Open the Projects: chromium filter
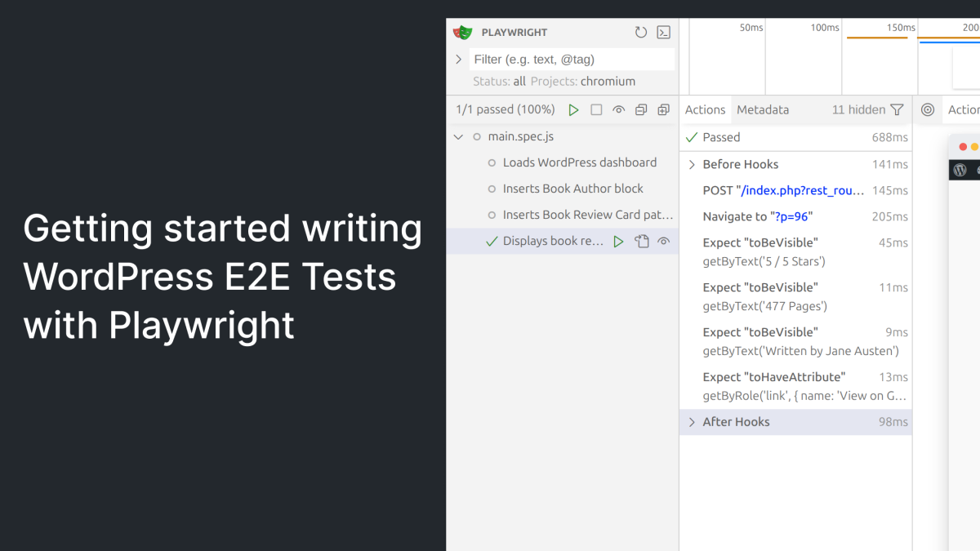The image size is (980, 551). click(583, 81)
